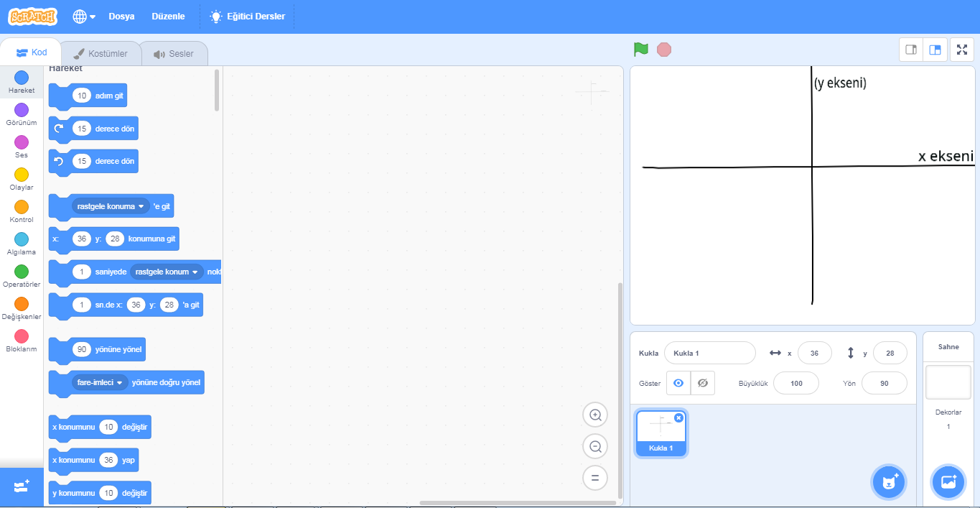Expand the 'rastgele konuma' dropdown in git block

pyautogui.click(x=111, y=206)
